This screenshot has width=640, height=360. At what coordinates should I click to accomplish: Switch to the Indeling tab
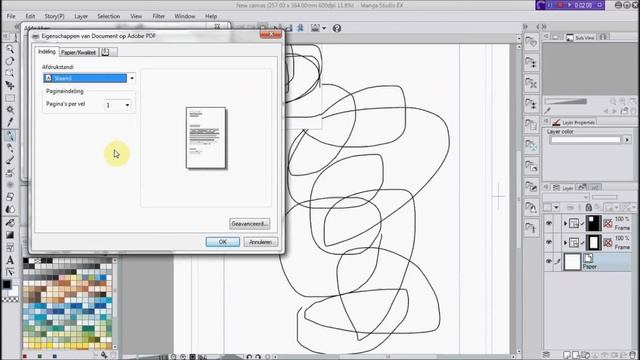47,51
